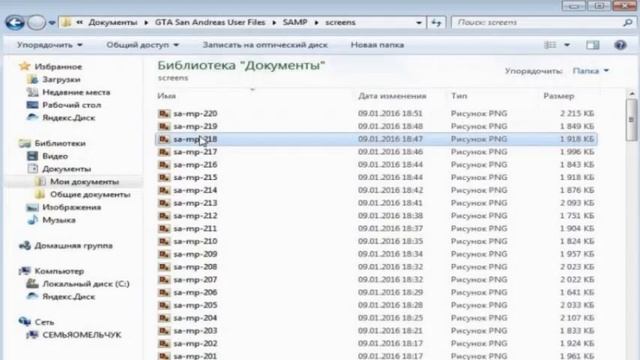
Task: Click the change view icon
Action: [550, 45]
